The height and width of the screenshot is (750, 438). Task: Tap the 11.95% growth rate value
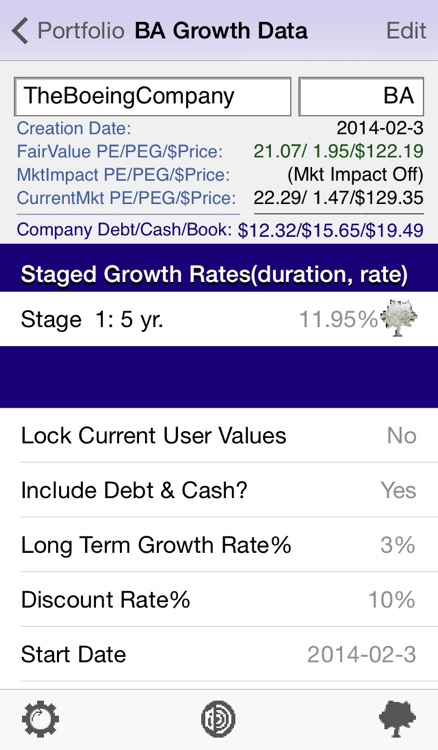click(338, 319)
